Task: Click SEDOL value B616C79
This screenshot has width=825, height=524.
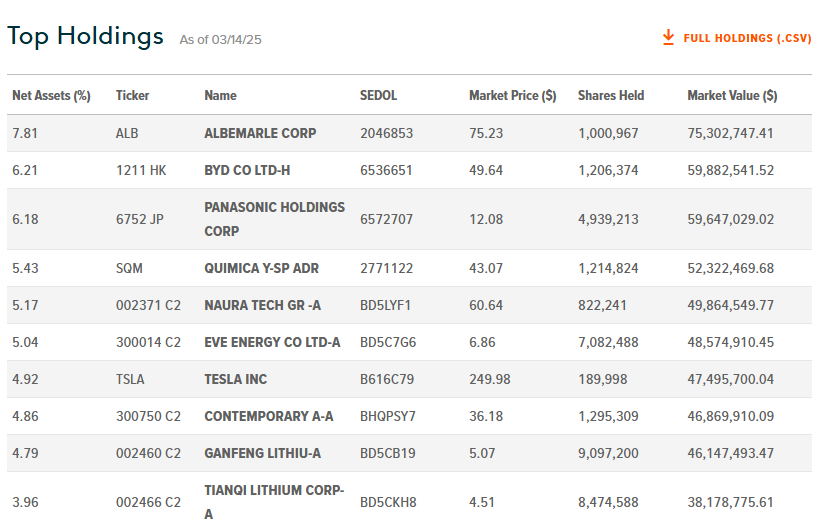Action: pyautogui.click(x=387, y=379)
